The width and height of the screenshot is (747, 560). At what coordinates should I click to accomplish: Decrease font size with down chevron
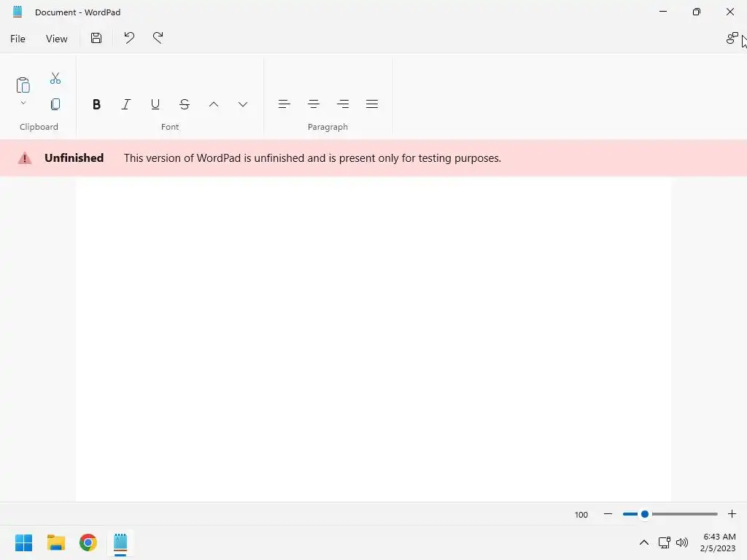(243, 104)
